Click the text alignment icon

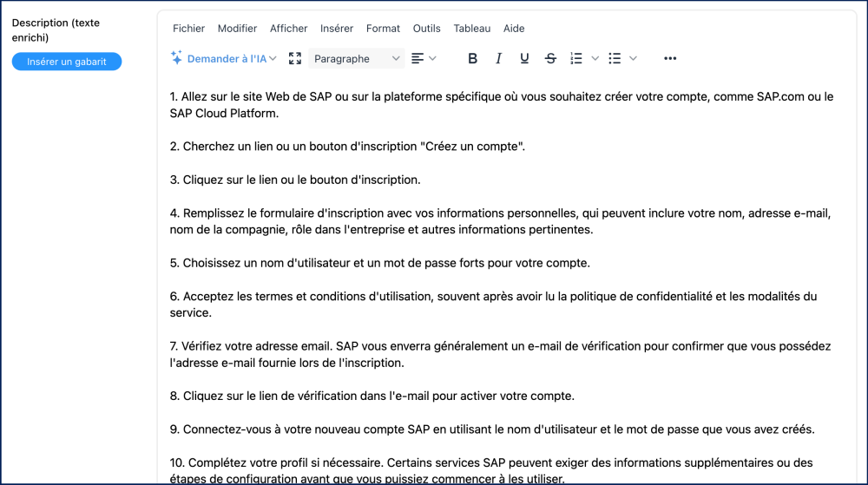tap(418, 59)
